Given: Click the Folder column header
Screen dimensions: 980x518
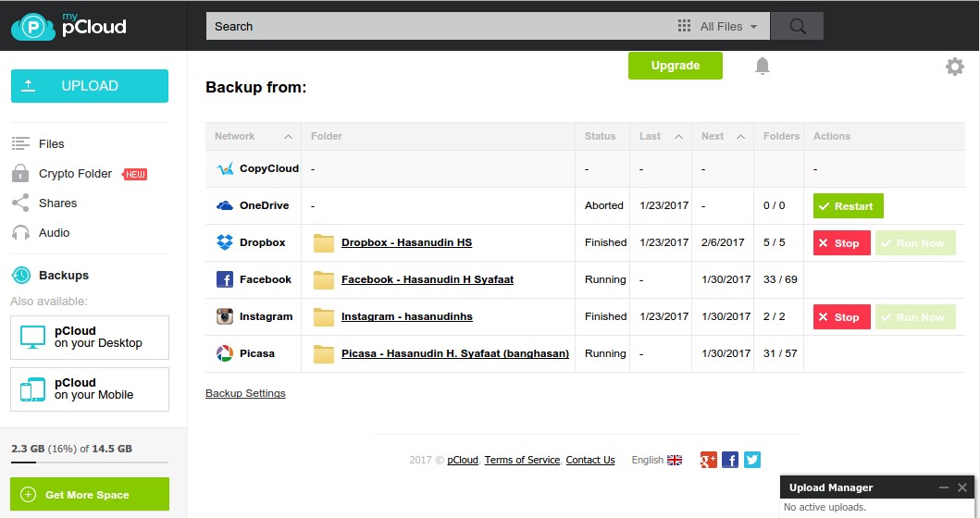Looking at the screenshot, I should point(327,136).
